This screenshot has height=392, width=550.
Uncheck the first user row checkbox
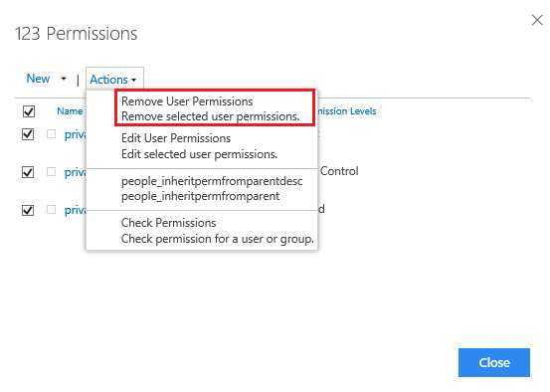(x=28, y=134)
